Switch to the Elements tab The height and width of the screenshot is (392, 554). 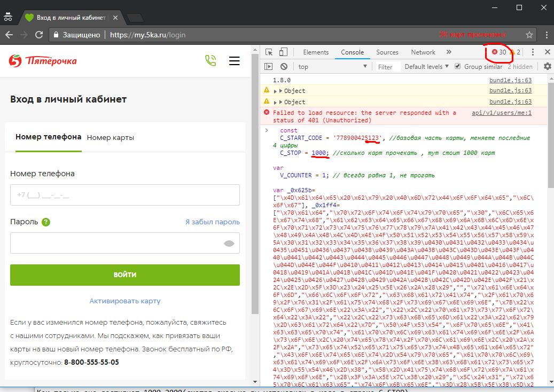click(x=316, y=52)
